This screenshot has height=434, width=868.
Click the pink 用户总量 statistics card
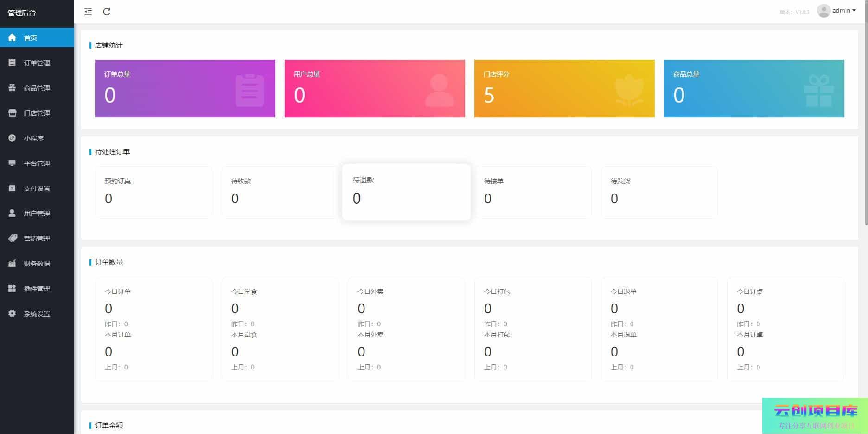tap(375, 89)
